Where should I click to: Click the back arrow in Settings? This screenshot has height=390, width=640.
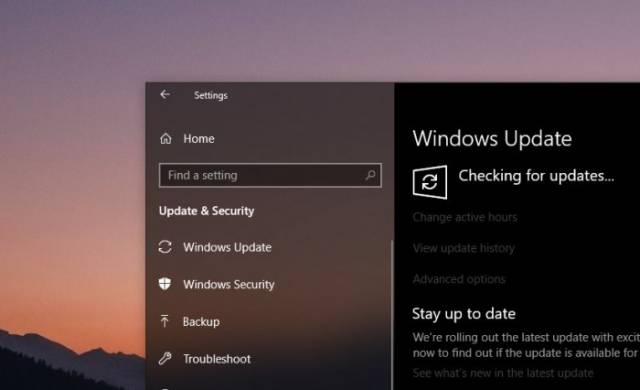tap(165, 95)
